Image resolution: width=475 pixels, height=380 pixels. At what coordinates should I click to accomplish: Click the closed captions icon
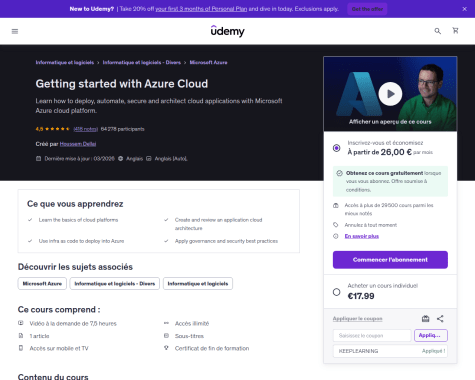tap(149, 159)
